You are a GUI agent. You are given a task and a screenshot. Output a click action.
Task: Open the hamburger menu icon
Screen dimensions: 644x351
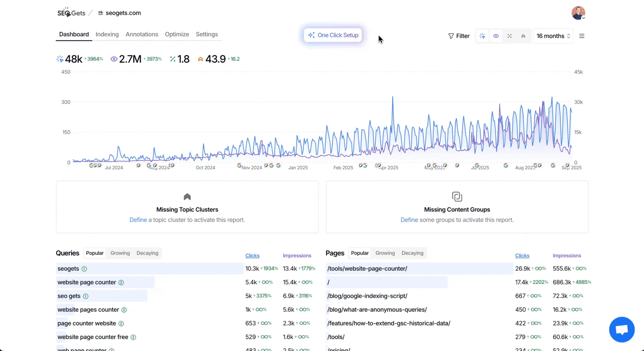tap(582, 36)
